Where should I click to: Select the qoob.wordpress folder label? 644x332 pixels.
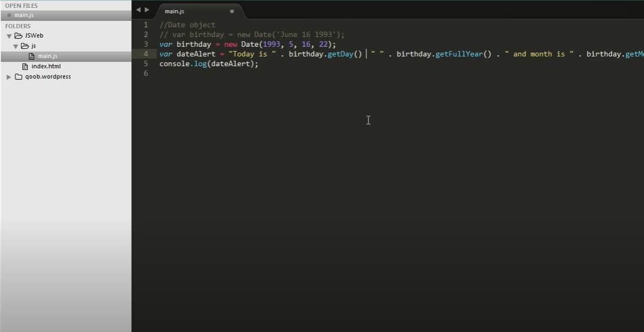pos(48,77)
